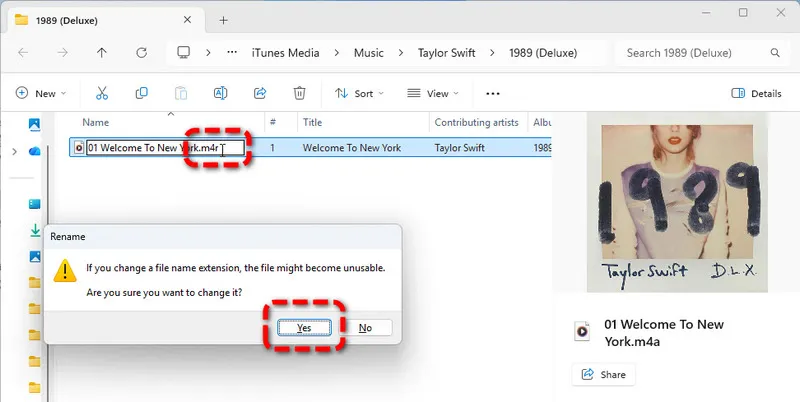Screen dimensions: 800x402
Task: Click the Welcome To New York title cell
Action: (352, 148)
